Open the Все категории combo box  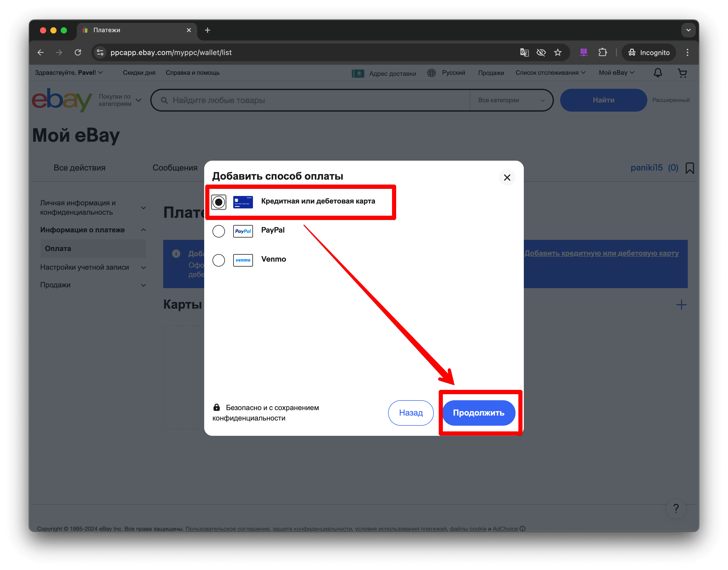(x=512, y=100)
